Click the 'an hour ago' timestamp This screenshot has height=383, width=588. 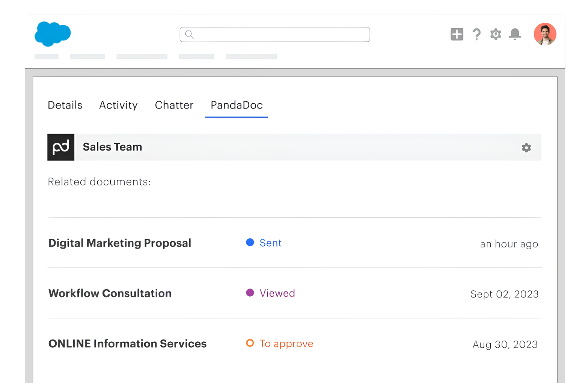(509, 244)
